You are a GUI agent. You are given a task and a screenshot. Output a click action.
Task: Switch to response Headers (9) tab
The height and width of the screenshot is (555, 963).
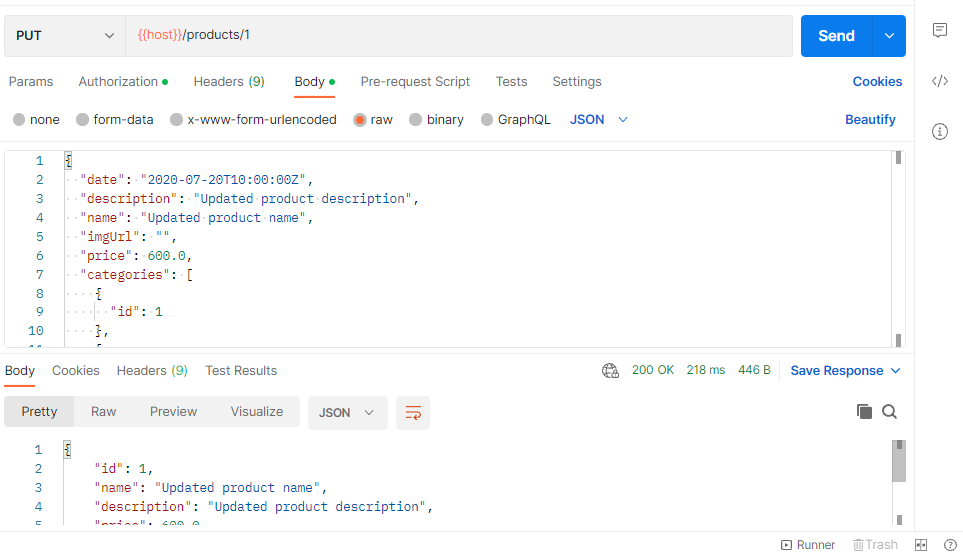click(152, 371)
